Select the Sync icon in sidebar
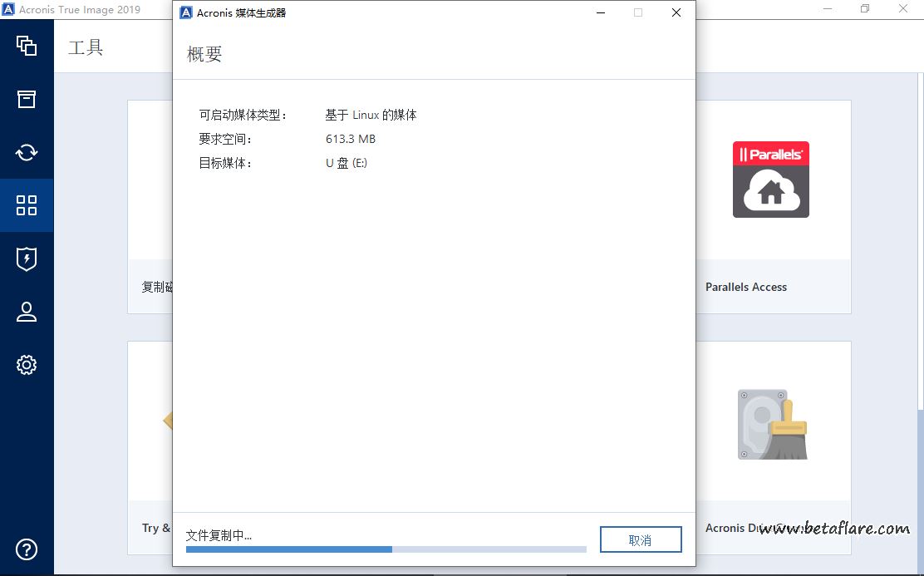The width and height of the screenshot is (924, 576). [x=27, y=152]
